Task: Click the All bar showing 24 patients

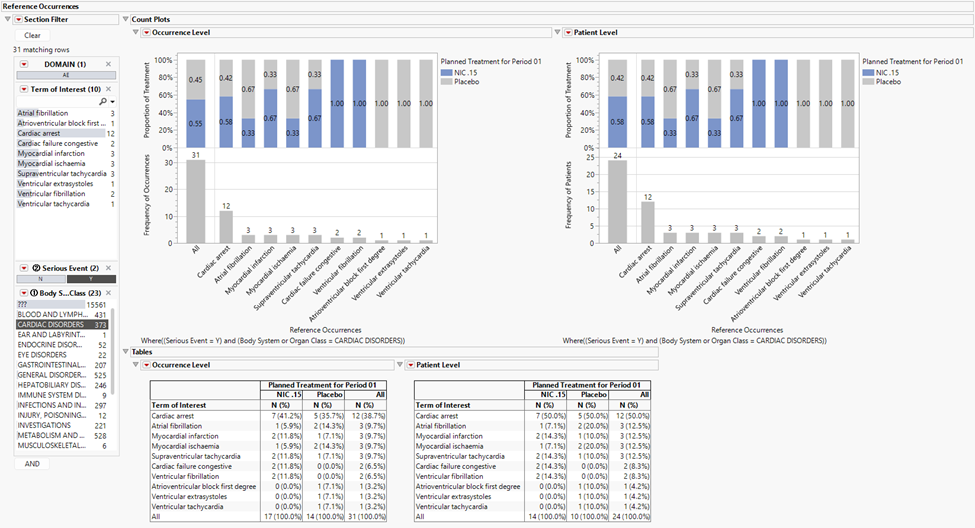Action: click(x=617, y=201)
